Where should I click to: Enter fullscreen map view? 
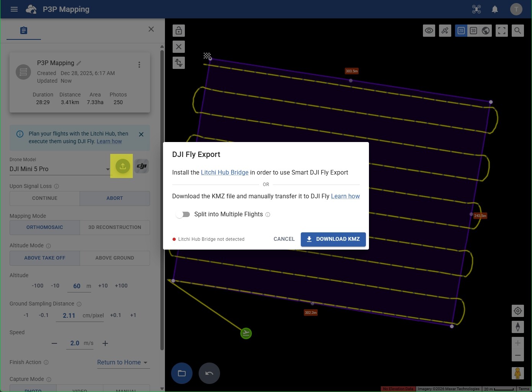coord(501,31)
